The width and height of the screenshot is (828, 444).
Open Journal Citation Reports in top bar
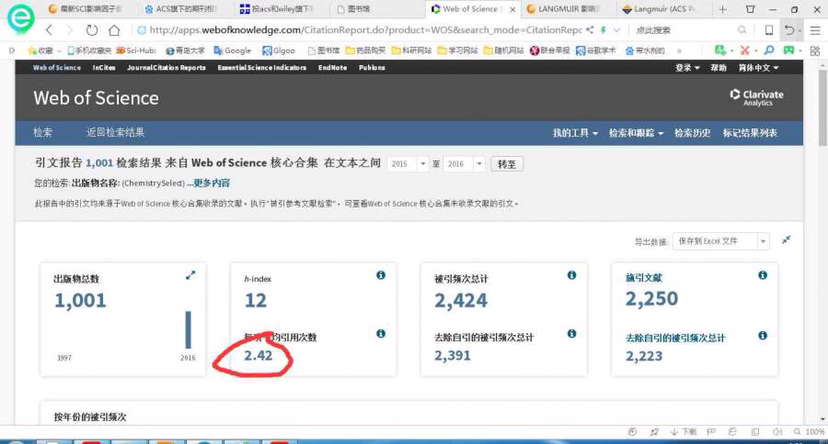point(166,68)
